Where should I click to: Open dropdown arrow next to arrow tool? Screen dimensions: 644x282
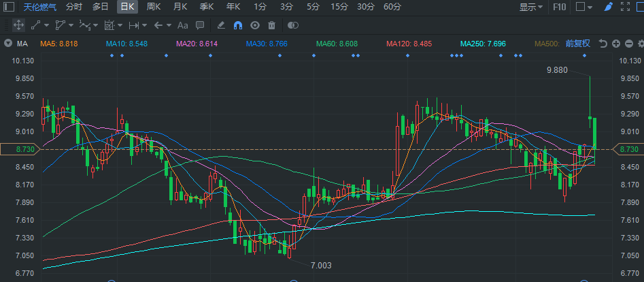pos(169,25)
